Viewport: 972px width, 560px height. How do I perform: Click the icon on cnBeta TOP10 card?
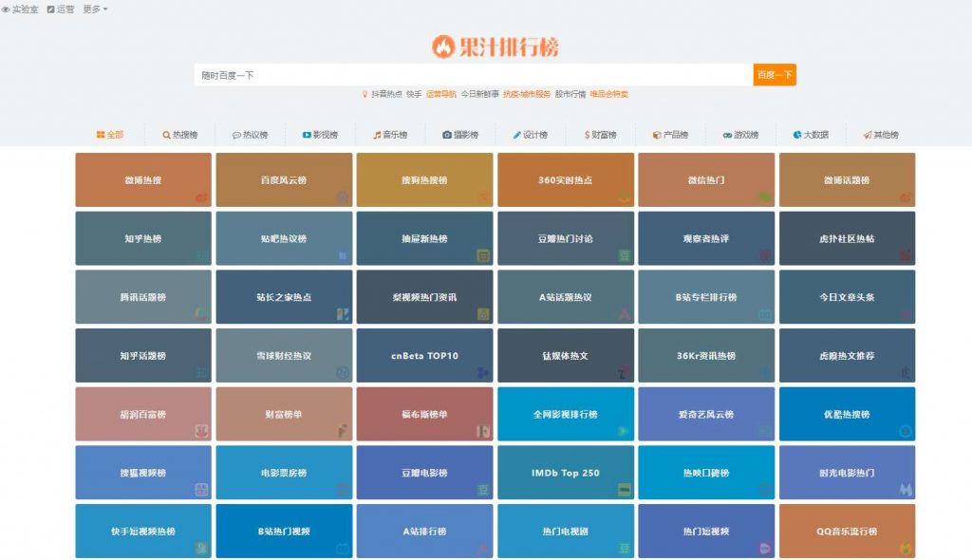click(x=483, y=373)
